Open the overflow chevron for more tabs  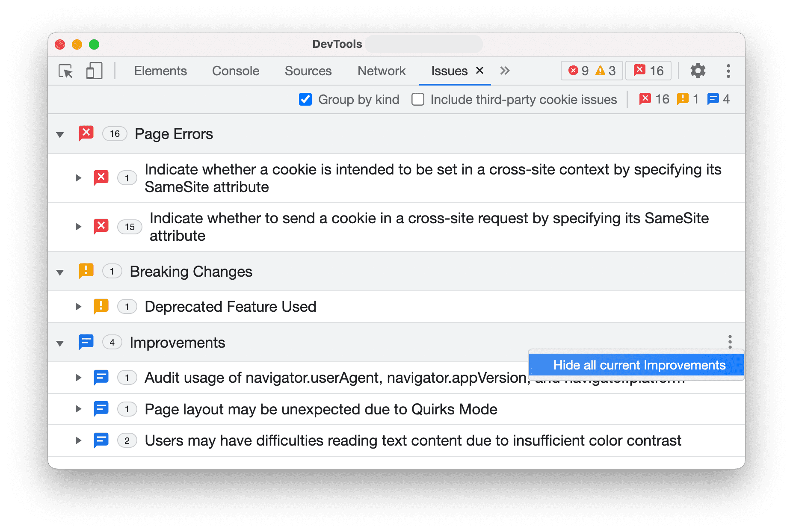click(x=505, y=71)
